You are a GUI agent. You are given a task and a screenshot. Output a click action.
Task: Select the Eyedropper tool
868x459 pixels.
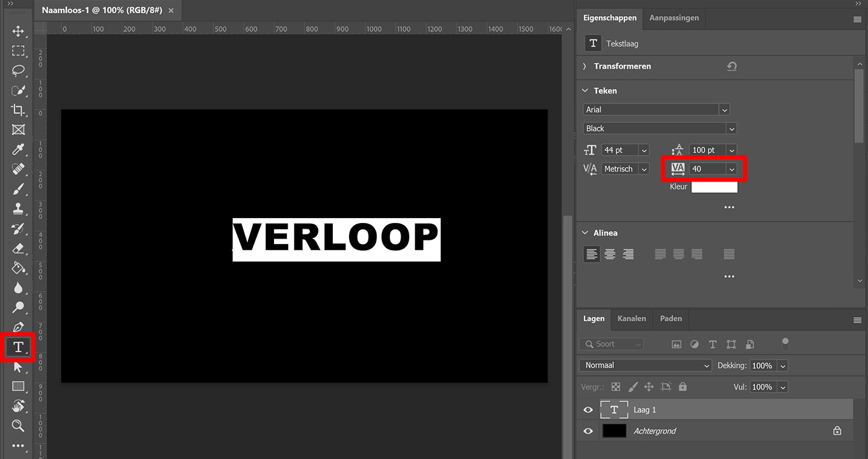(x=18, y=149)
